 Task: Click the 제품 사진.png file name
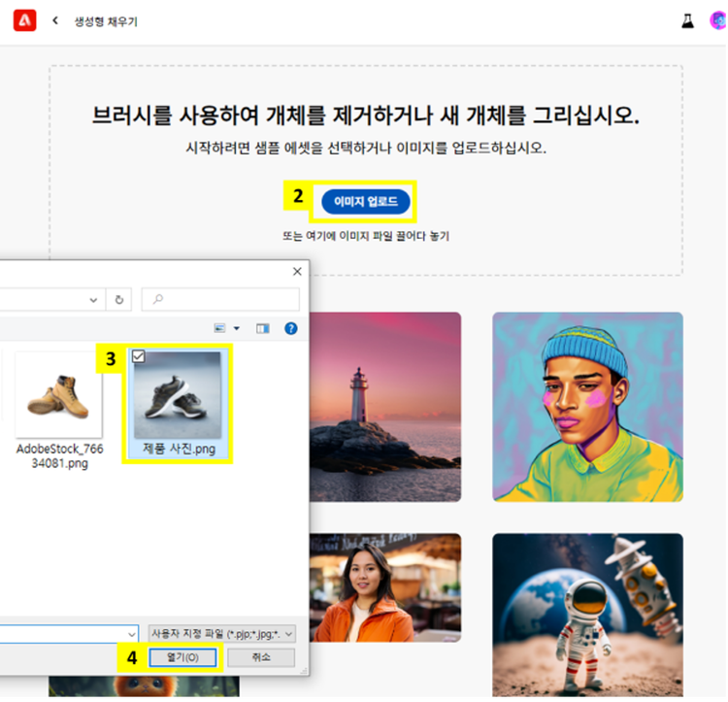179,449
